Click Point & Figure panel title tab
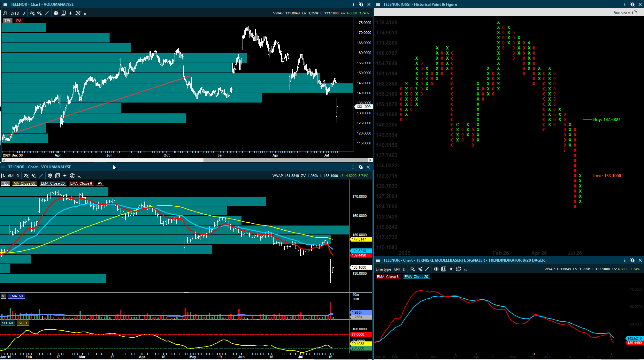This screenshot has width=644, height=360. [x=420, y=4]
